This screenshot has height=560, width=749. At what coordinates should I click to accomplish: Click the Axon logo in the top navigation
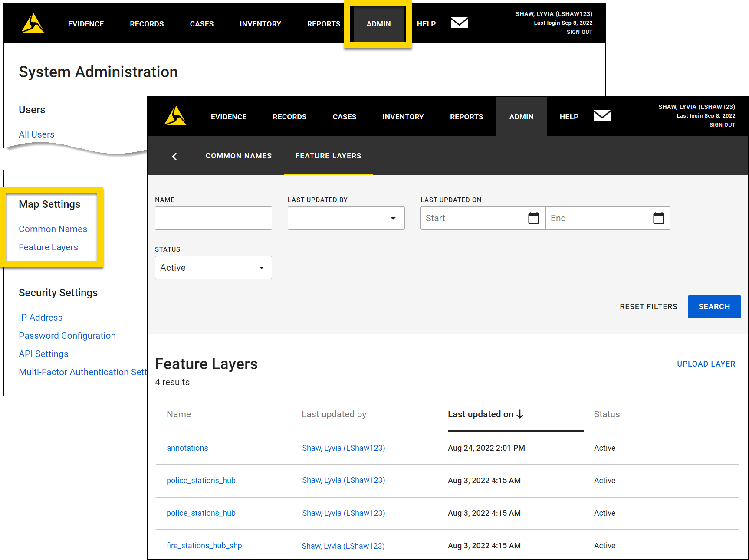click(175, 116)
